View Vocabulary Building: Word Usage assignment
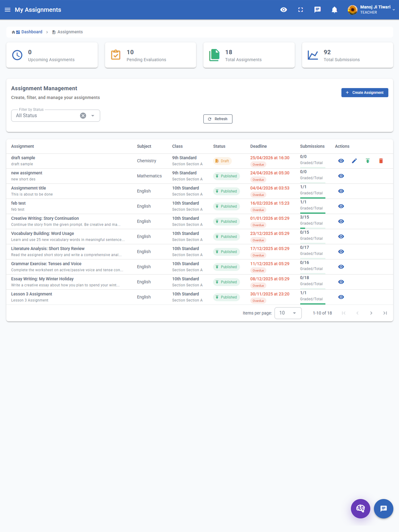399x532 pixels. point(341,237)
